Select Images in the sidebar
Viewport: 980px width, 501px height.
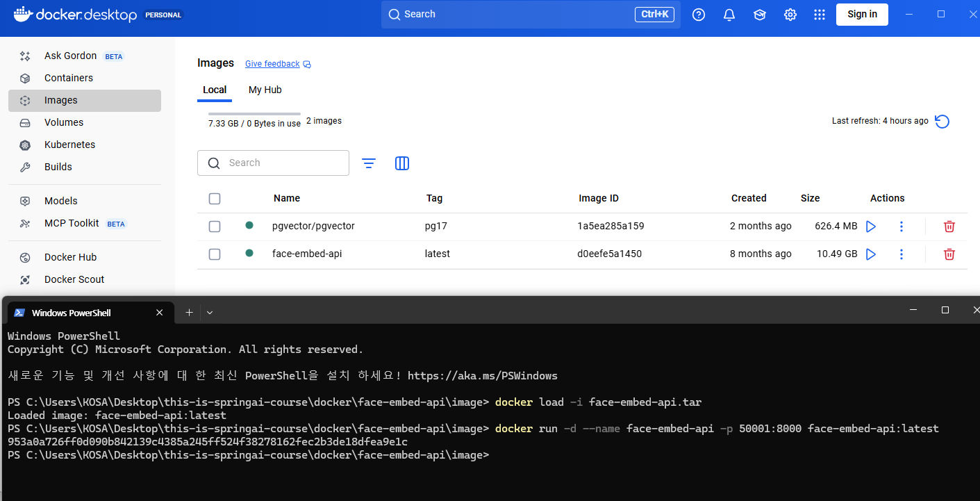pos(85,101)
